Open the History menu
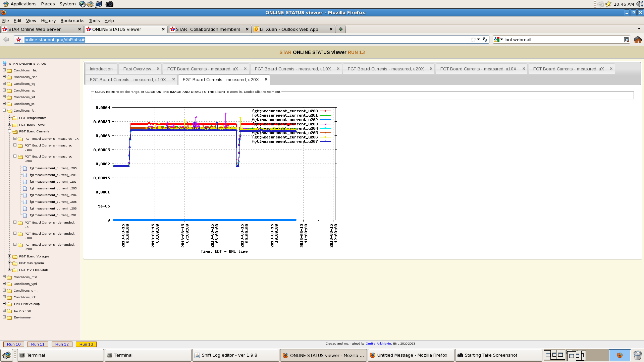The width and height of the screenshot is (644, 362). tap(48, 20)
